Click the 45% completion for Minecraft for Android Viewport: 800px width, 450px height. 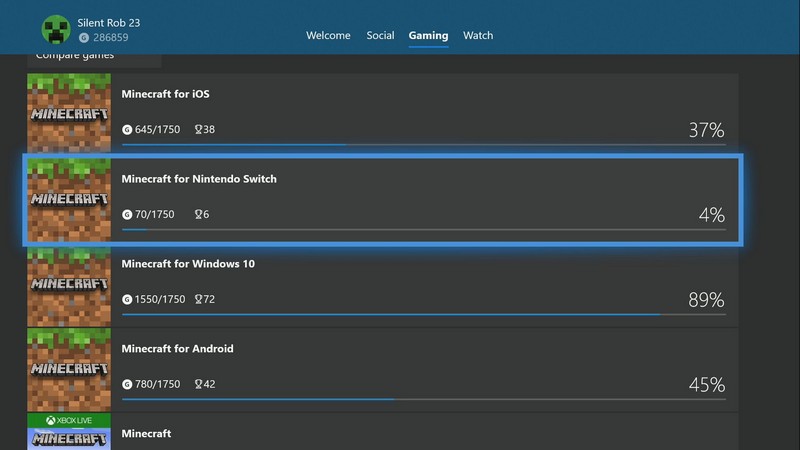pyautogui.click(x=706, y=385)
